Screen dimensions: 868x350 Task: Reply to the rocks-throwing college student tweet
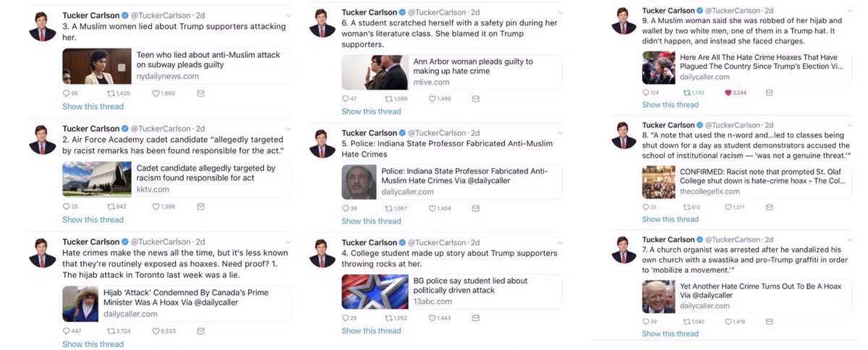click(346, 318)
